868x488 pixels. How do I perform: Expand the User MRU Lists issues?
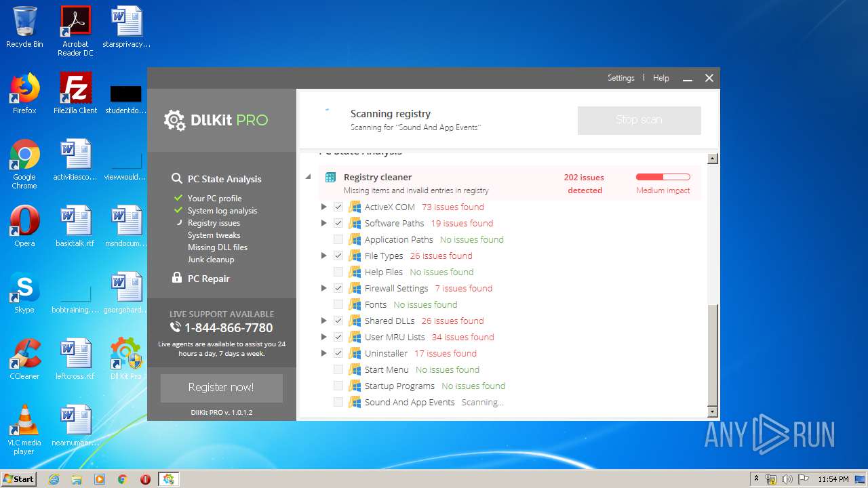coord(323,337)
